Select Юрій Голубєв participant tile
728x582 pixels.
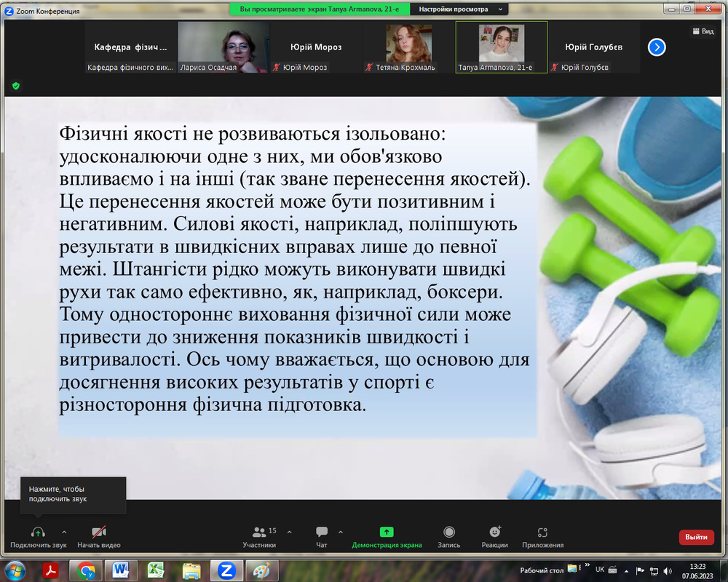[x=594, y=47]
